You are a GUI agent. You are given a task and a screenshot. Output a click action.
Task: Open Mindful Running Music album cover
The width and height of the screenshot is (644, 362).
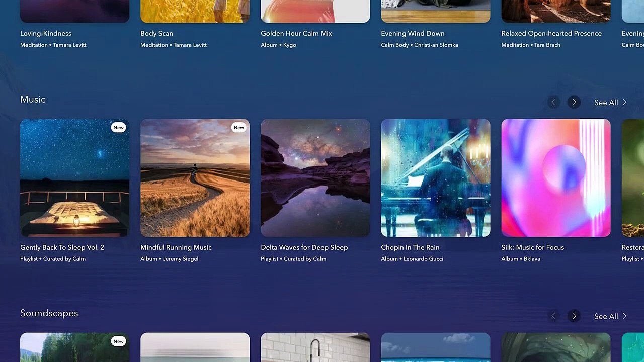pyautogui.click(x=195, y=177)
